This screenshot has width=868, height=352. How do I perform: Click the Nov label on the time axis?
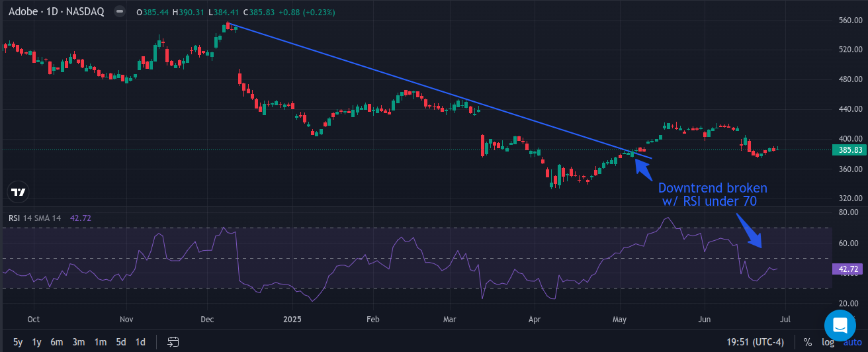point(126,320)
